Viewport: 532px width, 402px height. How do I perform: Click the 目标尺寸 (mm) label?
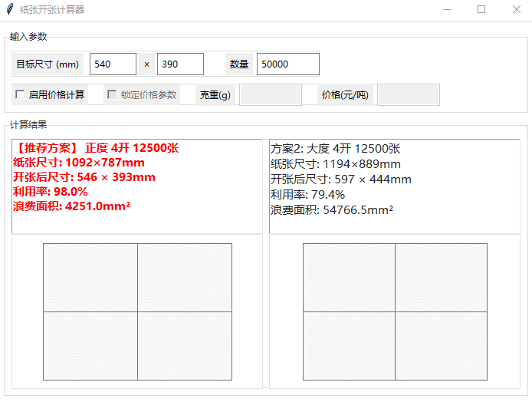[x=48, y=64]
